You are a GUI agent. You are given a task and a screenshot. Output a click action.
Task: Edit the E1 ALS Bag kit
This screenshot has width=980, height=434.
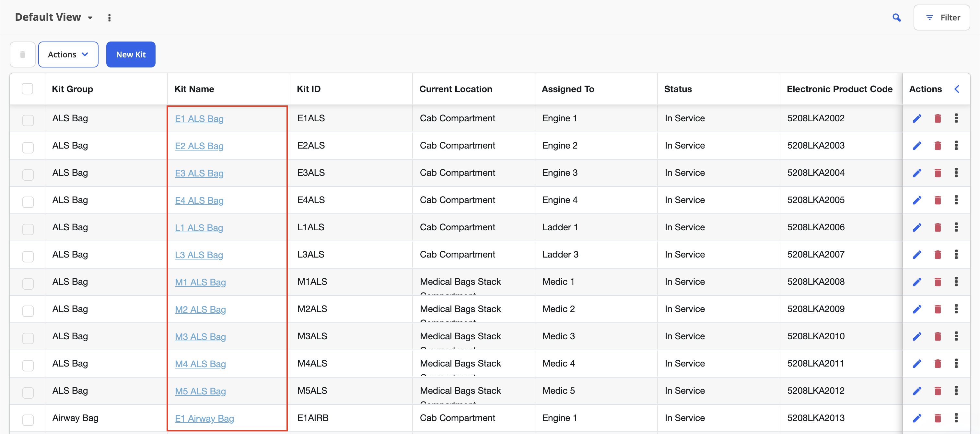pyautogui.click(x=917, y=118)
